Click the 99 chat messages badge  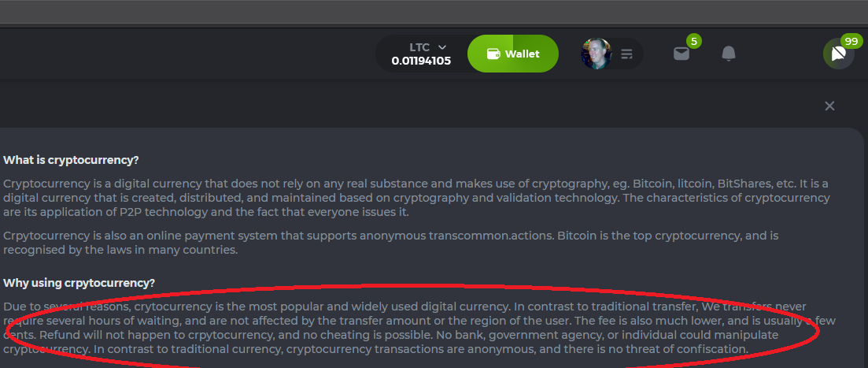pos(851,41)
